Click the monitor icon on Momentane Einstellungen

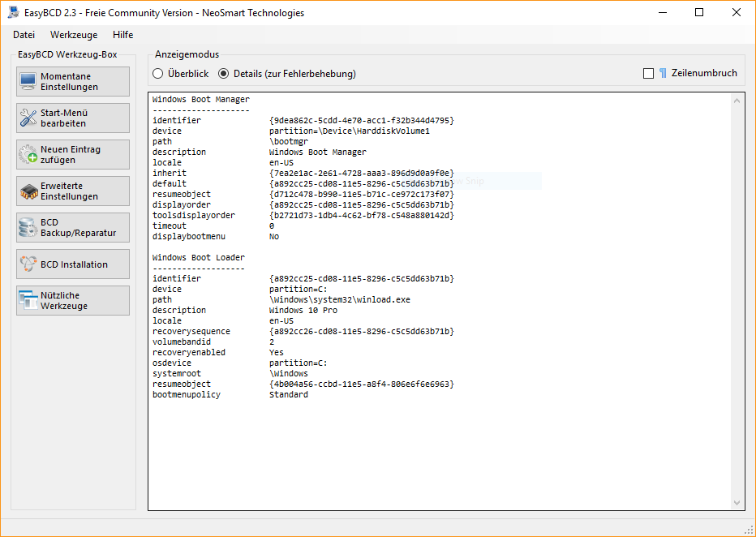tap(28, 81)
